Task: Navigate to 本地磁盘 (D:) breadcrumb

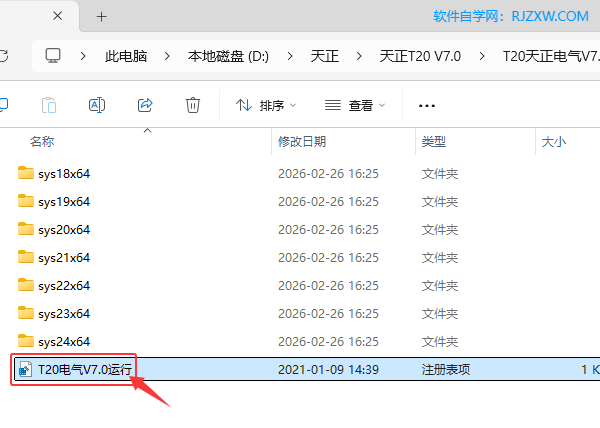Action: coord(228,56)
